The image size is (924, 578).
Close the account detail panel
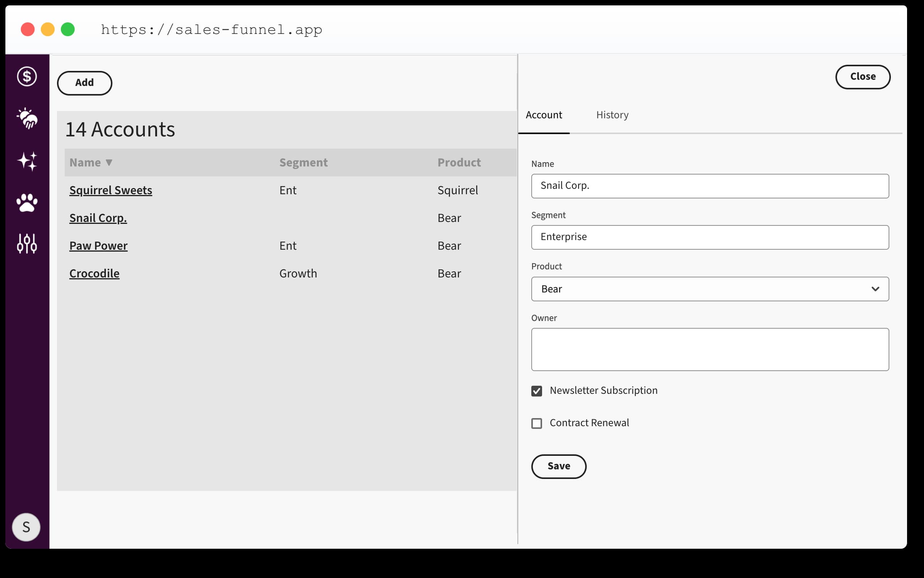(863, 77)
